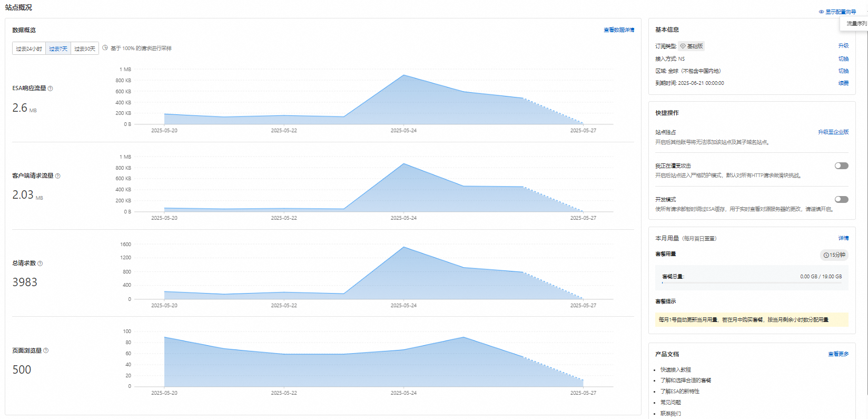Click 切换 link next to 区域 全球

click(x=844, y=71)
